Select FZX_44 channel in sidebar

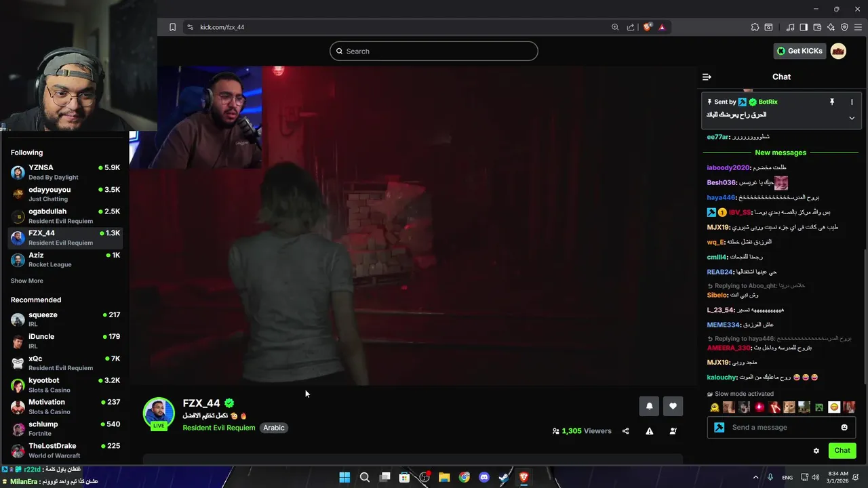pyautogui.click(x=64, y=237)
